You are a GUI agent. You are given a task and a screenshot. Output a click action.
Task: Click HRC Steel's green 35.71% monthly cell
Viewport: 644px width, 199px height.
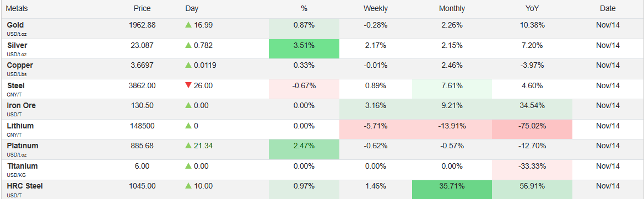[452, 190]
